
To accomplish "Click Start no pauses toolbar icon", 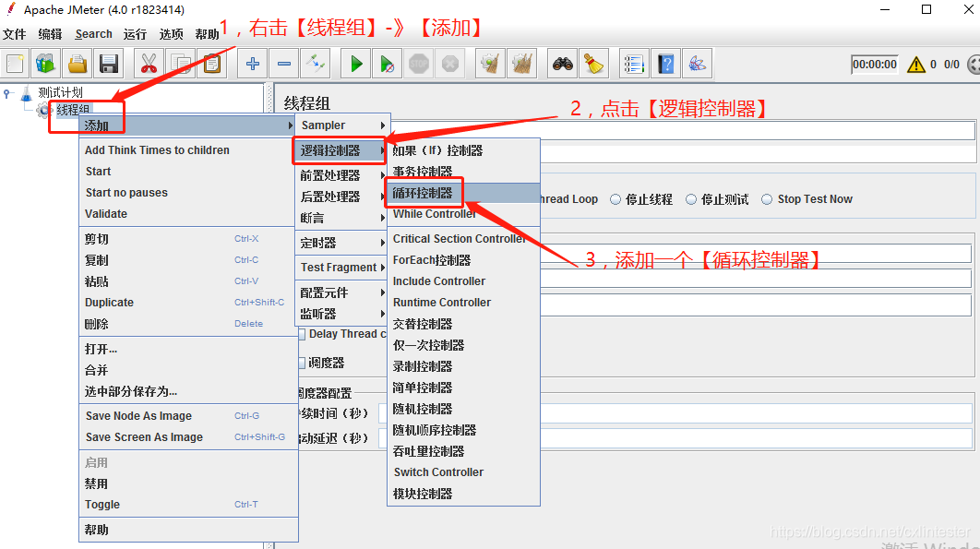I will click(388, 64).
